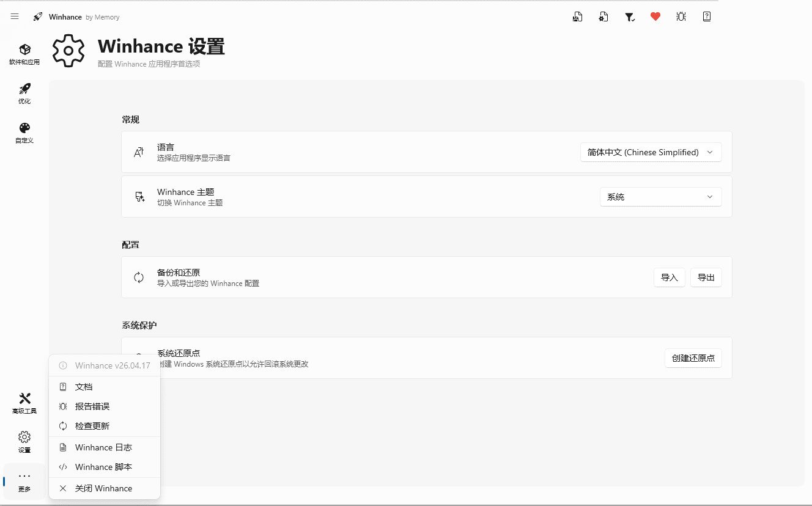
Task: Click the 配置 section heading
Action: (131, 244)
